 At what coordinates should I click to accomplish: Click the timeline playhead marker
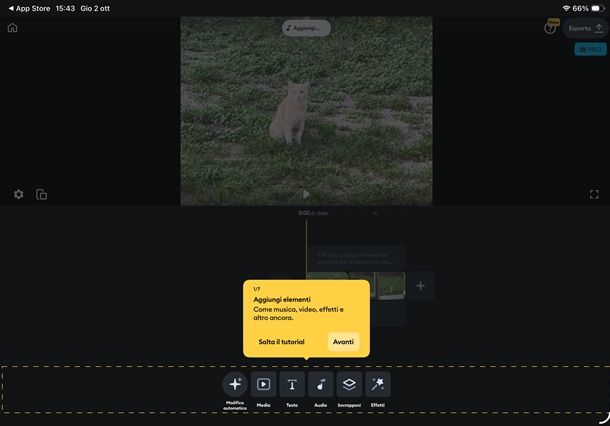coord(306,249)
